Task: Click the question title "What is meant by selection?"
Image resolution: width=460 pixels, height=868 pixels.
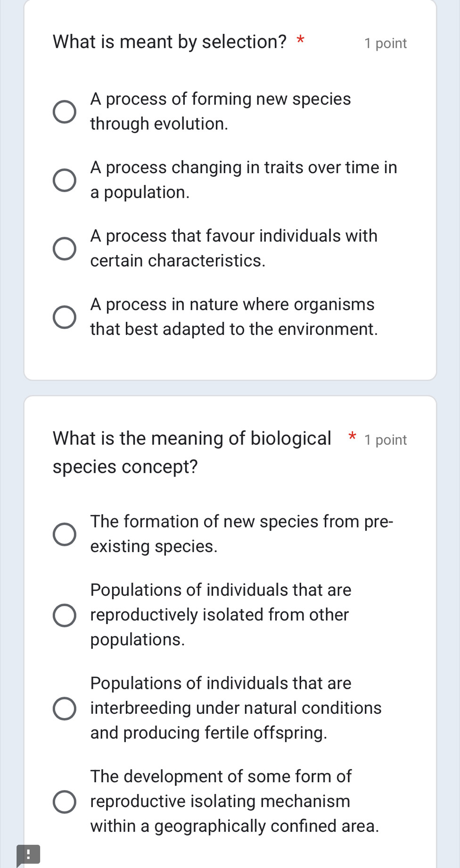Action: 170,42
